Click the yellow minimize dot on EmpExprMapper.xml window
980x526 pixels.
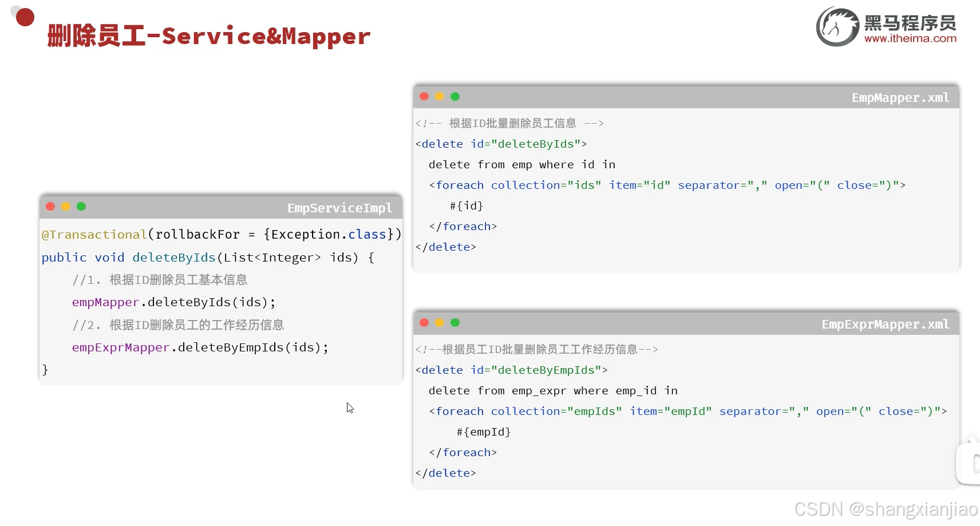point(440,323)
